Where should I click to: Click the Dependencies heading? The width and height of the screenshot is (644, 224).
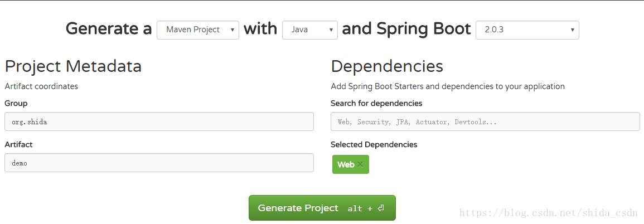[x=387, y=66]
